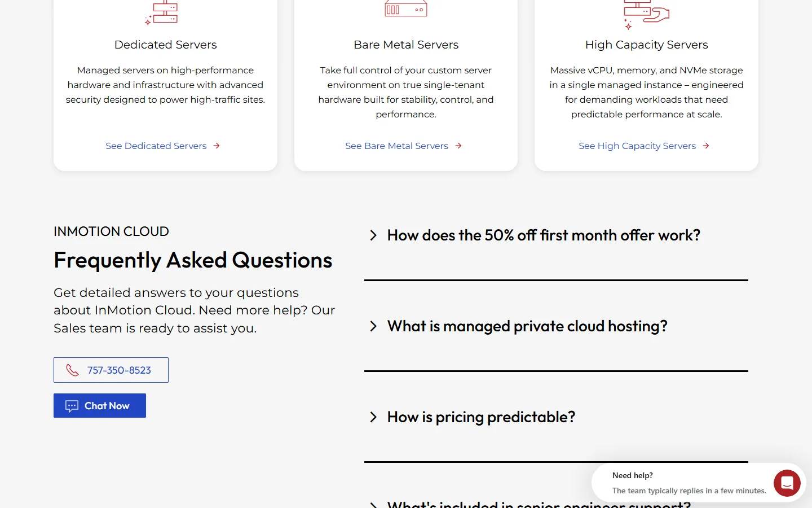Select the Frequently Asked Questions heading
This screenshot has width=812, height=508.
click(x=193, y=260)
